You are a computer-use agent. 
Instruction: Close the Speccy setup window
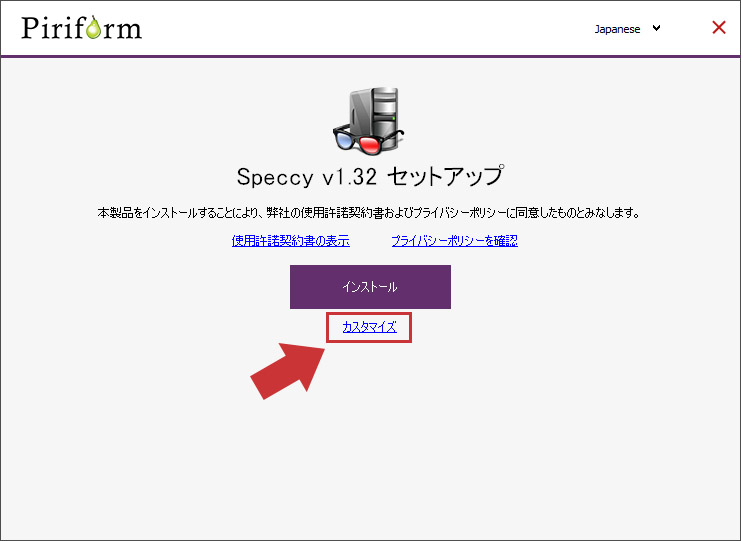(719, 27)
